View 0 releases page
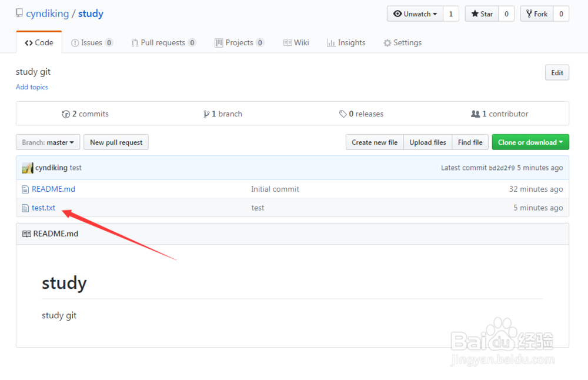 click(361, 114)
